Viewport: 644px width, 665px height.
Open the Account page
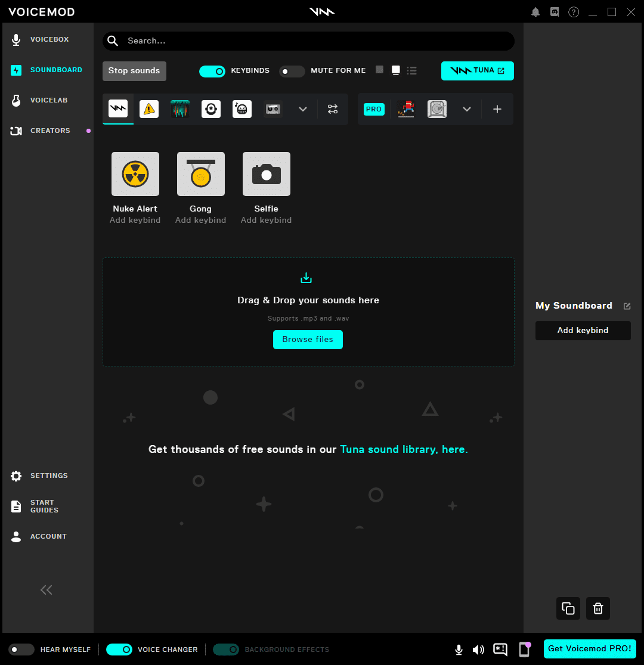tap(39, 536)
